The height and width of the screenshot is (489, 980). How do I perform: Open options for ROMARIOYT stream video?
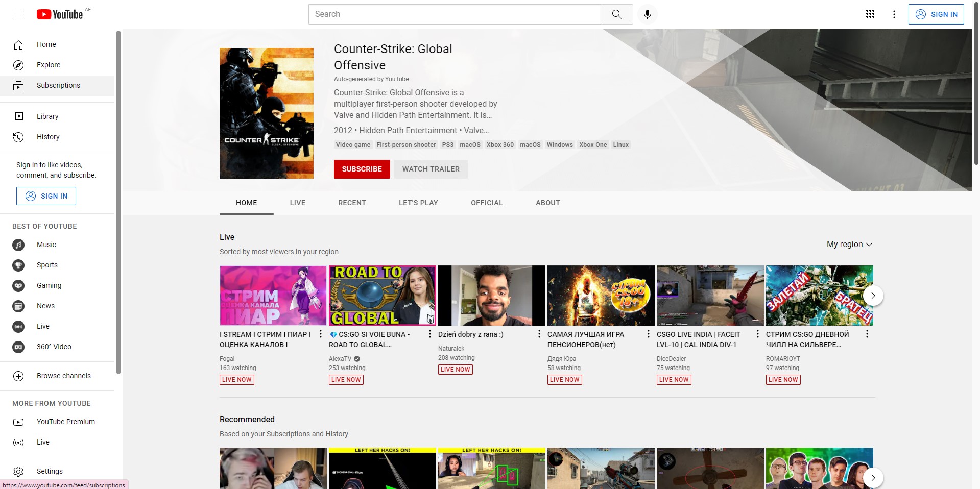[x=867, y=334]
